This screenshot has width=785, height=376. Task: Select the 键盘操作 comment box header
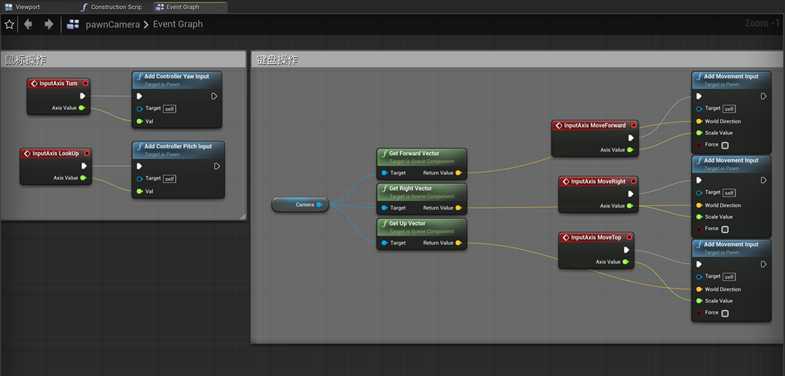click(x=517, y=60)
